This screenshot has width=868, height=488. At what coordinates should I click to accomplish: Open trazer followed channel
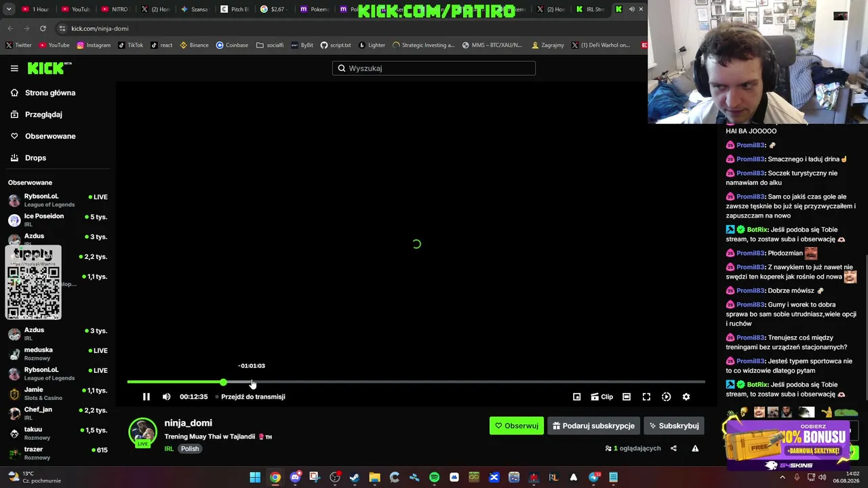[58, 453]
